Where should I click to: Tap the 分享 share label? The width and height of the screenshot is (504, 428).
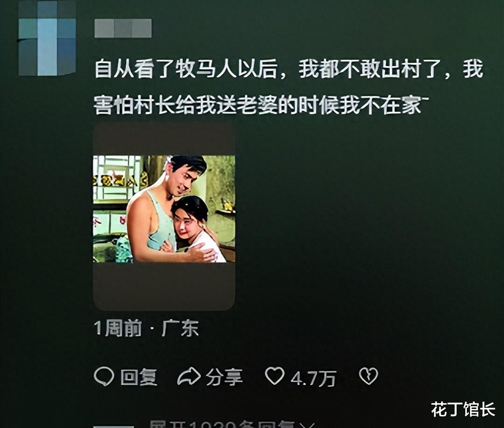(x=224, y=377)
